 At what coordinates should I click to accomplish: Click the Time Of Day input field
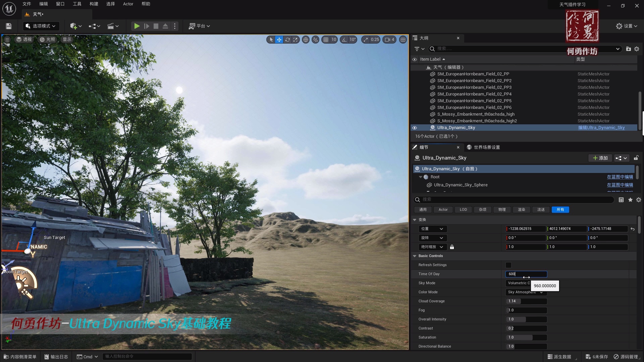(526, 274)
